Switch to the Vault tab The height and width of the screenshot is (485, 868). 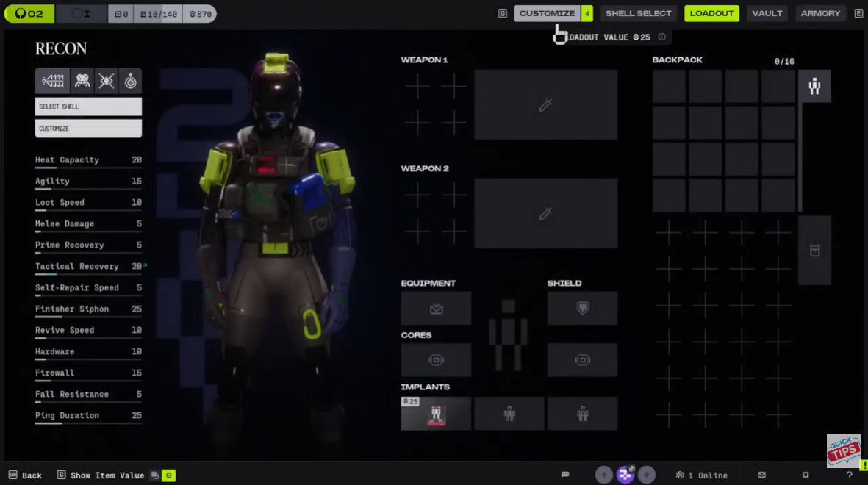click(x=767, y=13)
